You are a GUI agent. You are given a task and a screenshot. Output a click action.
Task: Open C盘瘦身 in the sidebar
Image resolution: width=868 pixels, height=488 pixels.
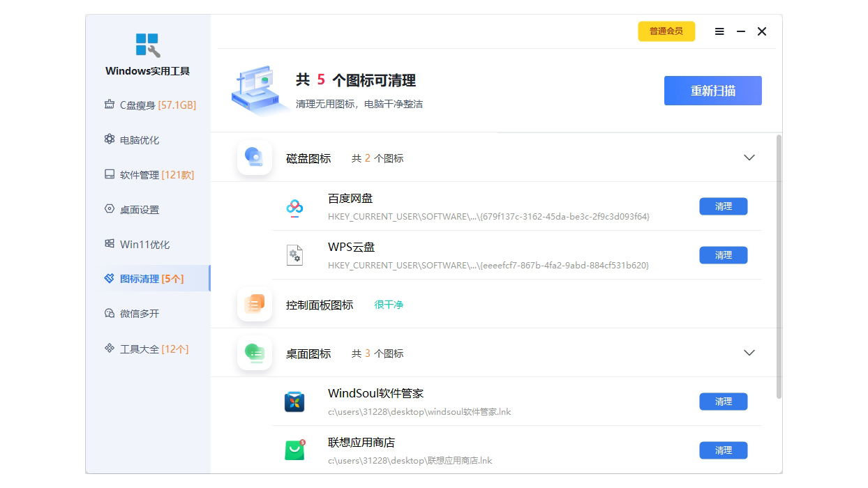tap(149, 105)
